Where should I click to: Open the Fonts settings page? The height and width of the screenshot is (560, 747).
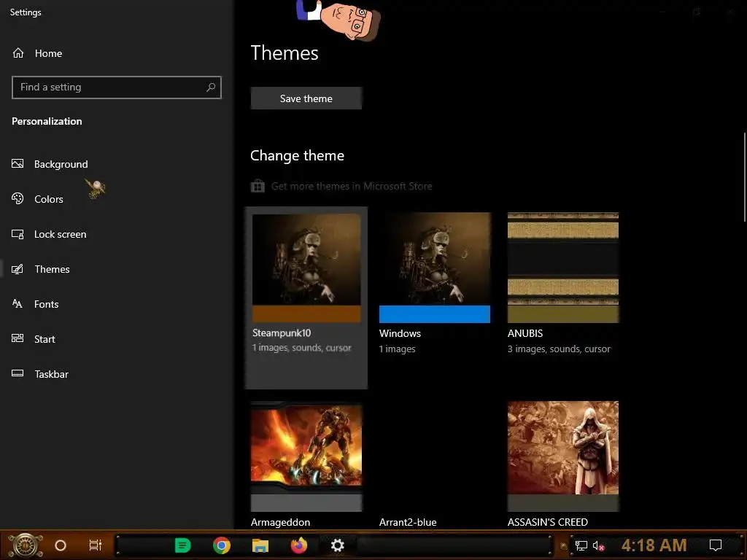(46, 304)
